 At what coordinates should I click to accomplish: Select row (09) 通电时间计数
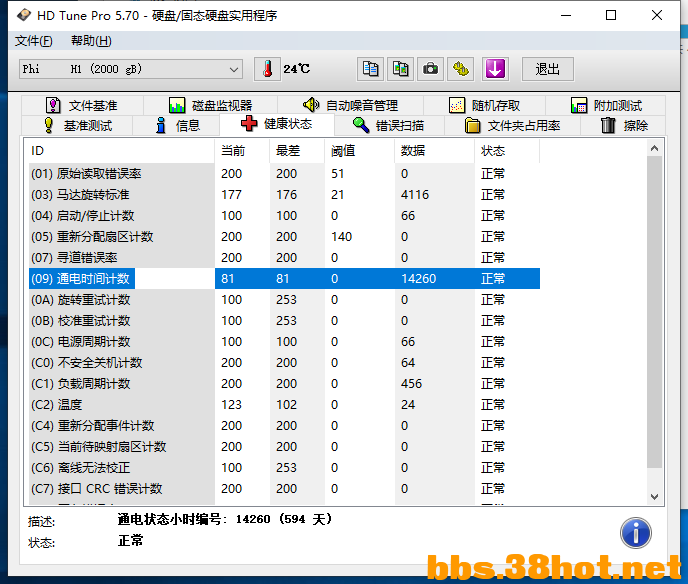point(284,279)
